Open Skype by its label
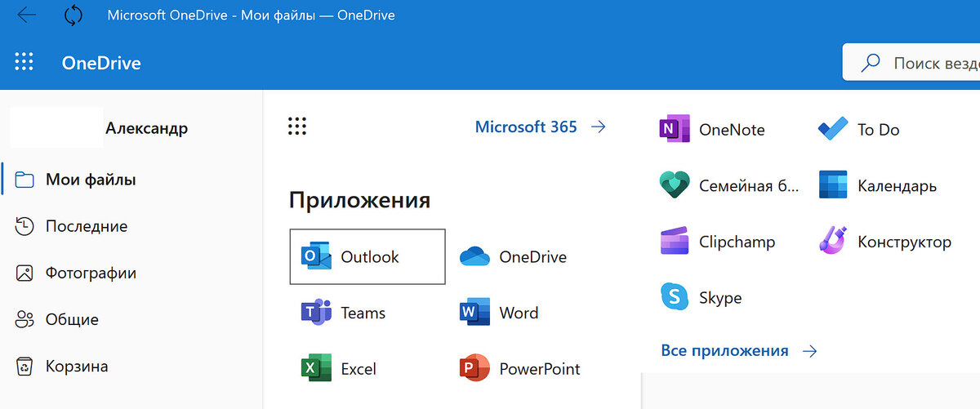 (x=720, y=298)
